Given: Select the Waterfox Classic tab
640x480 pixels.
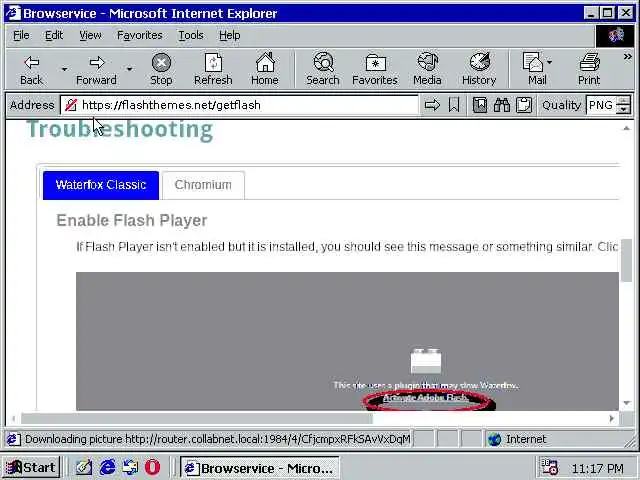Looking at the screenshot, I should 101,185.
